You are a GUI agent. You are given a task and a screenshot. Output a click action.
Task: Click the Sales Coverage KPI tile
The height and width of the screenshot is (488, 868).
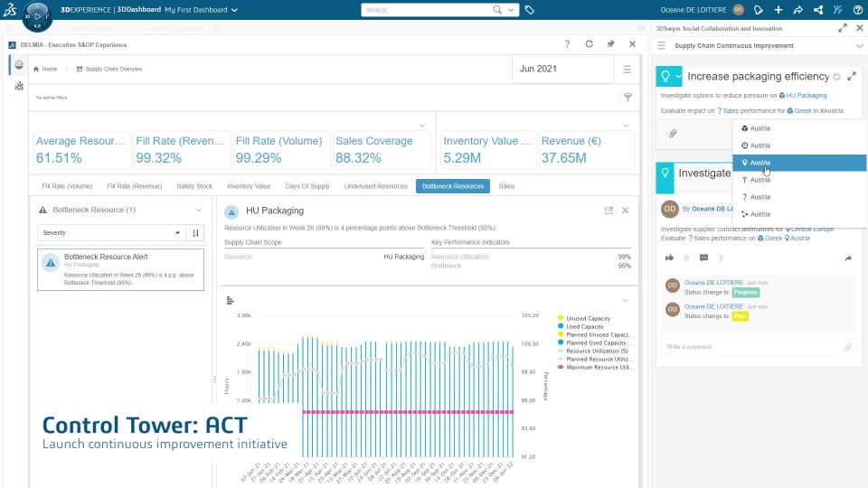(381, 149)
